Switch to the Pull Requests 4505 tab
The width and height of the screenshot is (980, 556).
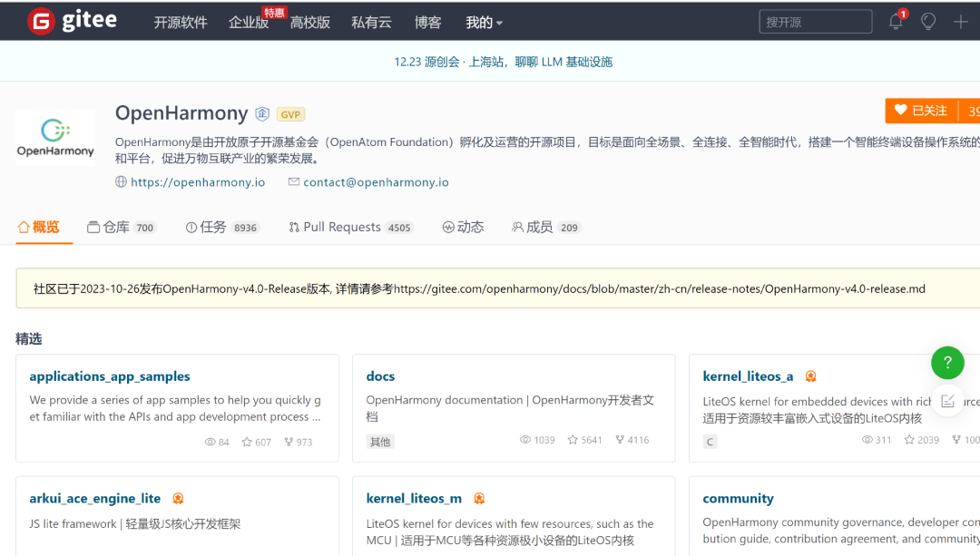pyautogui.click(x=350, y=227)
